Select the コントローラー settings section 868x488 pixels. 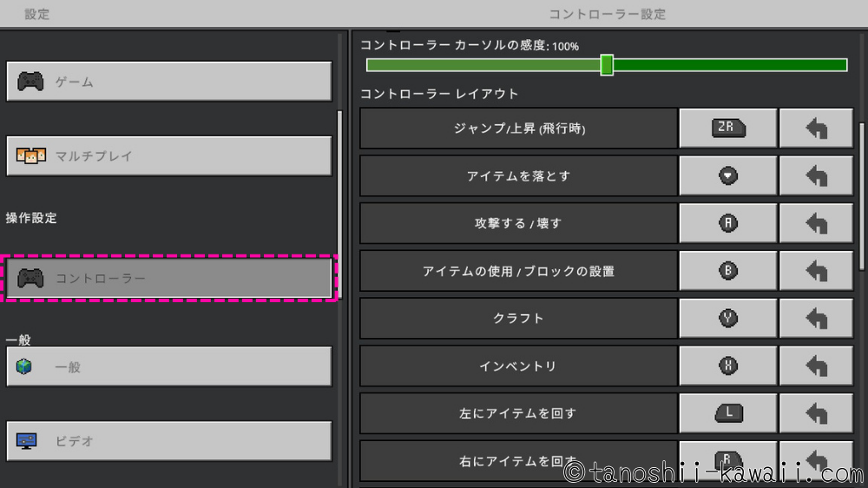pyautogui.click(x=169, y=278)
